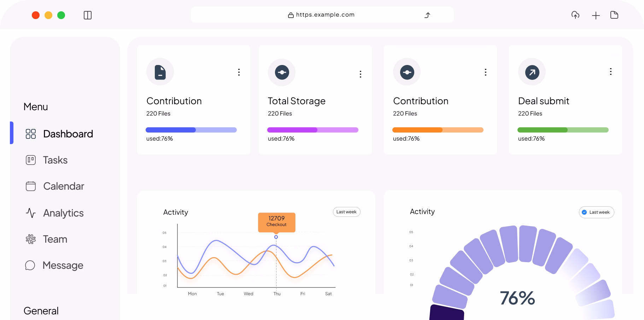Image resolution: width=644 pixels, height=320 pixels.
Task: Open the Deal submit three-dot menu
Action: coord(610,72)
